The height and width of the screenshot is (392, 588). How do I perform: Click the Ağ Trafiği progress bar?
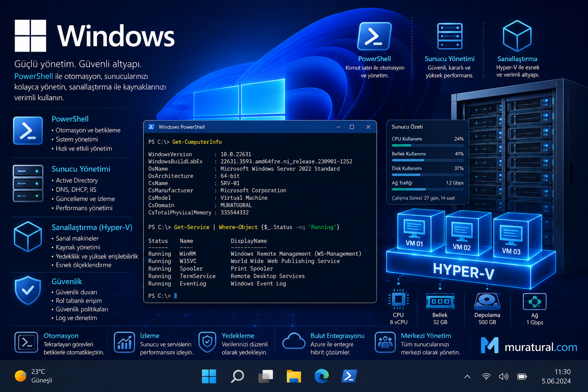tap(428, 189)
